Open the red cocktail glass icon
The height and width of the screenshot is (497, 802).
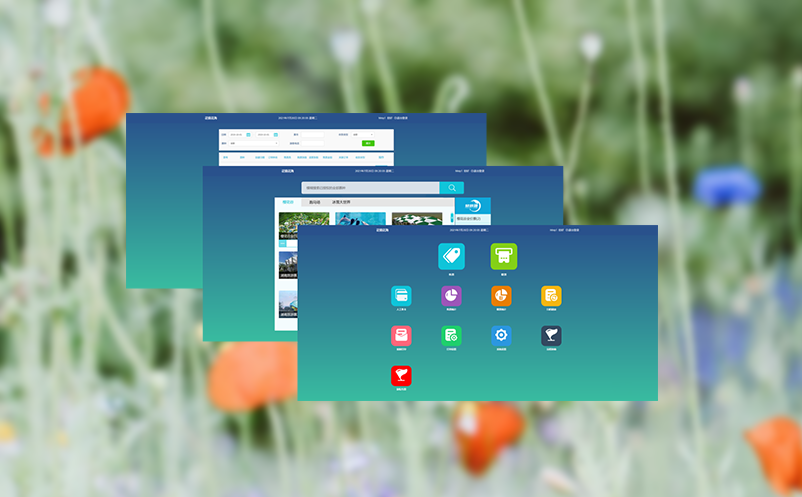point(401,376)
